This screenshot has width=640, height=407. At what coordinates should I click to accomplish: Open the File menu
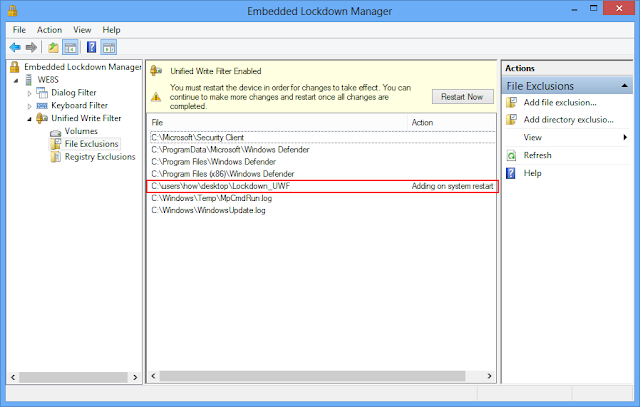click(x=19, y=30)
